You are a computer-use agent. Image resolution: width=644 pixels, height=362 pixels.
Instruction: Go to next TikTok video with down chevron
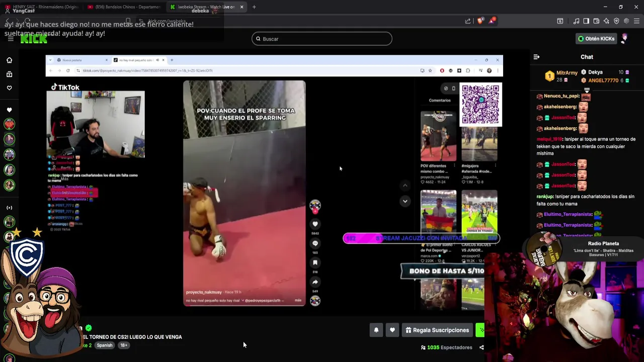405,201
